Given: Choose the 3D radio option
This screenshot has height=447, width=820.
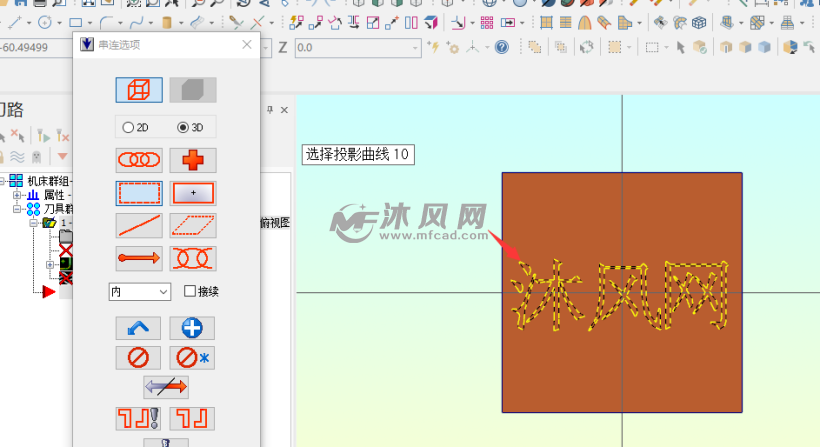Looking at the screenshot, I should pos(190,127).
